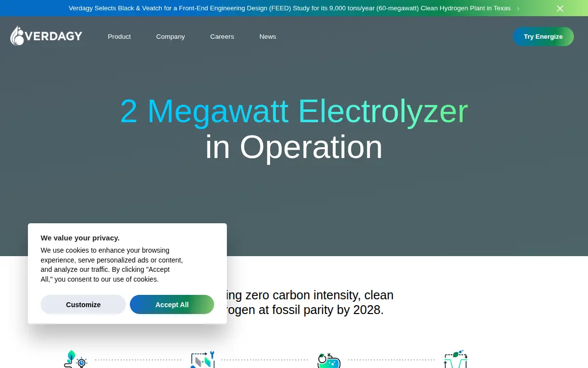Dismiss the announcement banner with the X
The width and height of the screenshot is (588, 368).
click(x=560, y=8)
